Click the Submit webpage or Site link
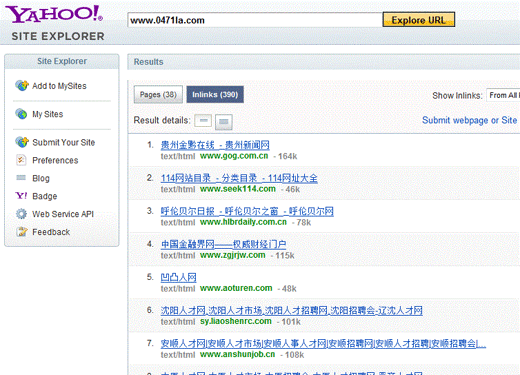 tap(469, 120)
